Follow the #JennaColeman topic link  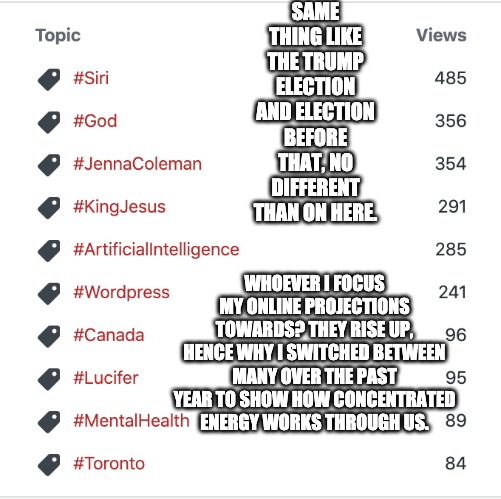[137, 164]
